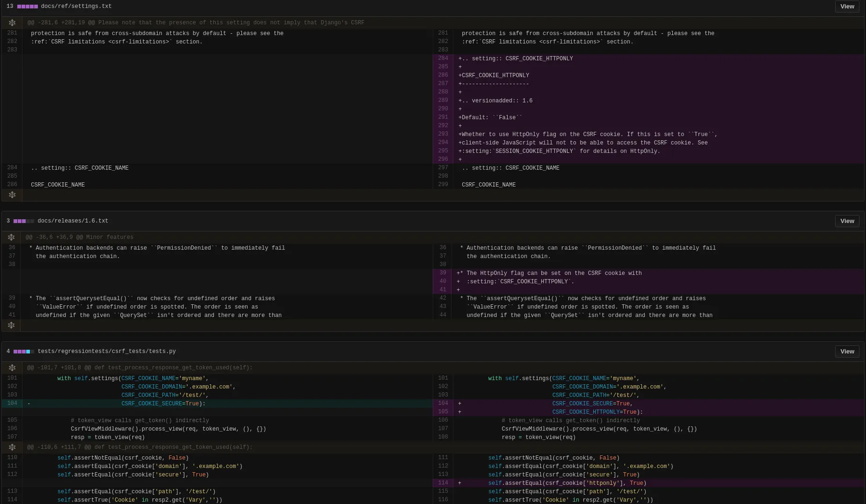The height and width of the screenshot is (504, 866).
Task: Expand context above the Minor features hunk
Action: [x=11, y=237]
